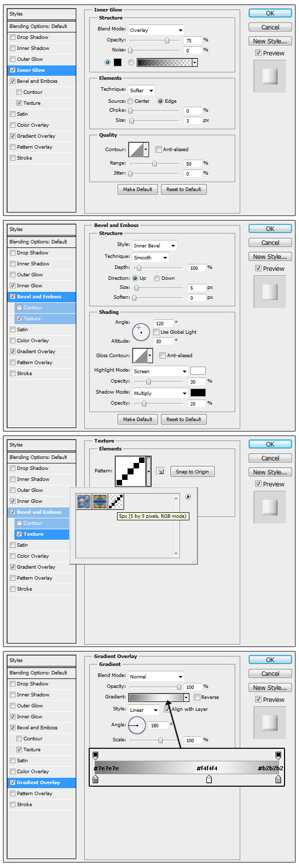Click the black Shadow Mode color swatch

198,393
